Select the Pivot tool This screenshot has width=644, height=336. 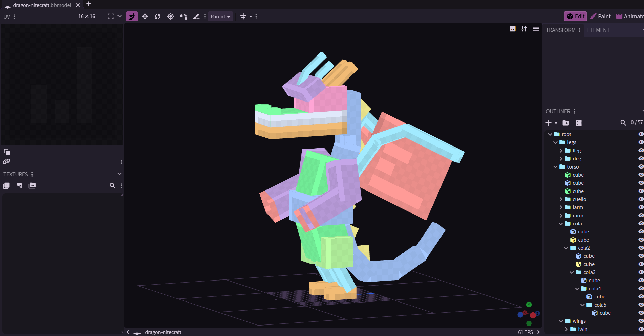click(171, 16)
